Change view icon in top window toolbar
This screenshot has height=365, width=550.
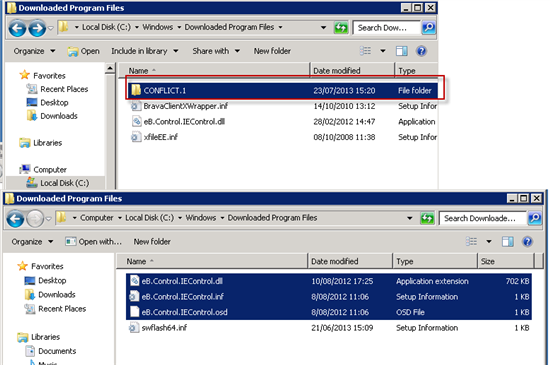coord(365,51)
